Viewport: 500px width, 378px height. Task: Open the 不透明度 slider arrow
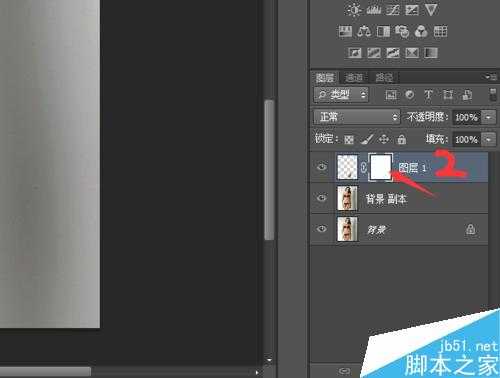click(x=488, y=117)
